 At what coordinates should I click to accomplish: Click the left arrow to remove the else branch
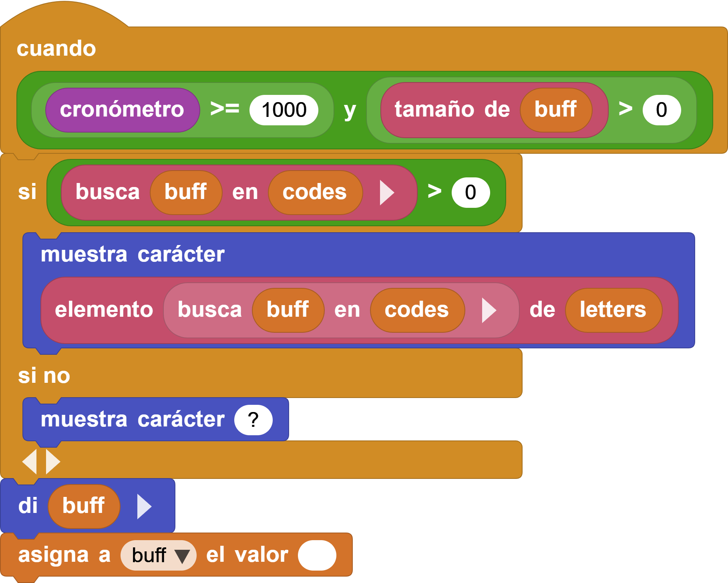tap(30, 461)
